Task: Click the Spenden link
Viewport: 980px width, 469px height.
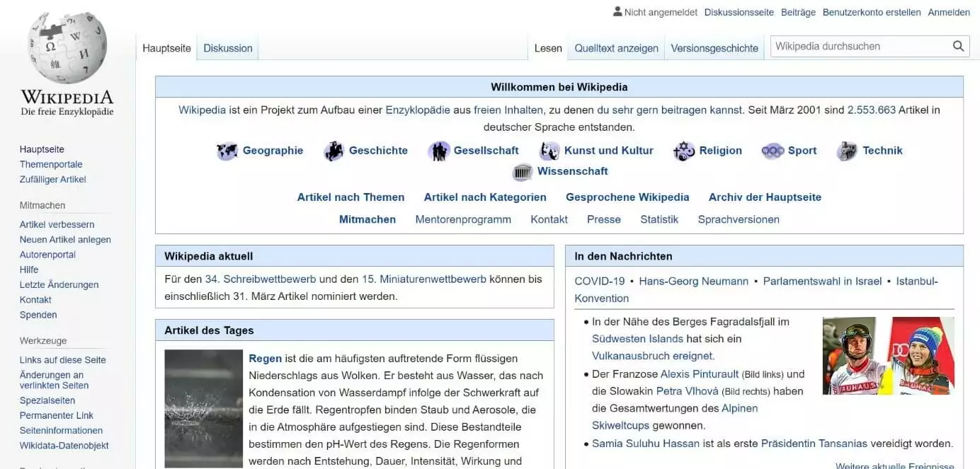Action: tap(38, 315)
